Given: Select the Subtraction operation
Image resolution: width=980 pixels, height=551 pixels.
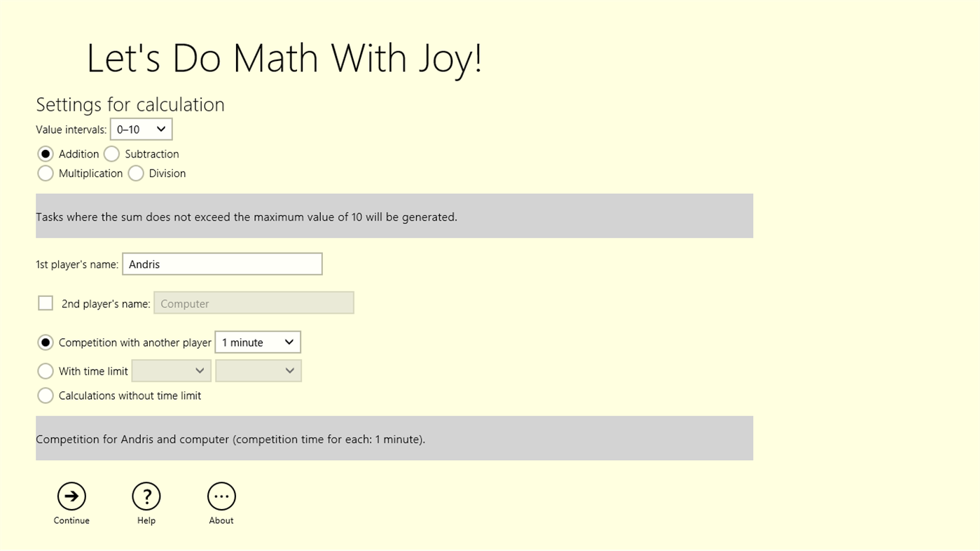Looking at the screenshot, I should point(111,153).
